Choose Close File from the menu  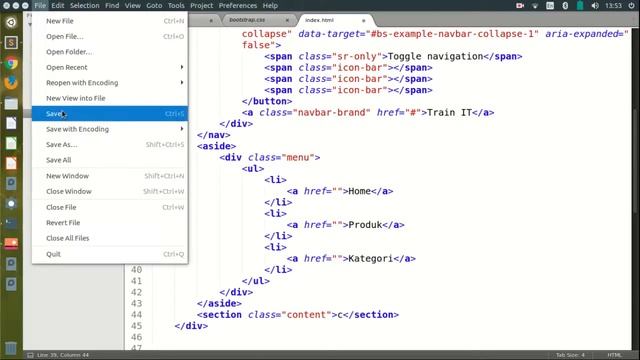(x=110, y=207)
